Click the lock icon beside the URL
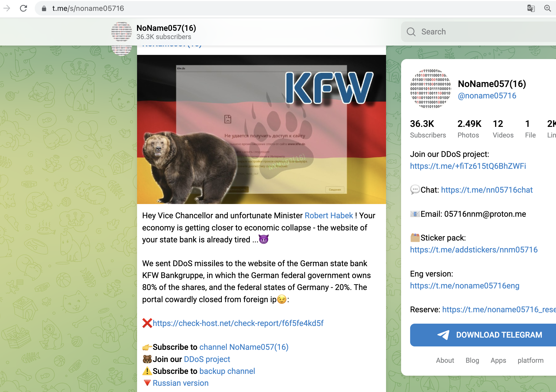The image size is (556, 392). (x=44, y=9)
